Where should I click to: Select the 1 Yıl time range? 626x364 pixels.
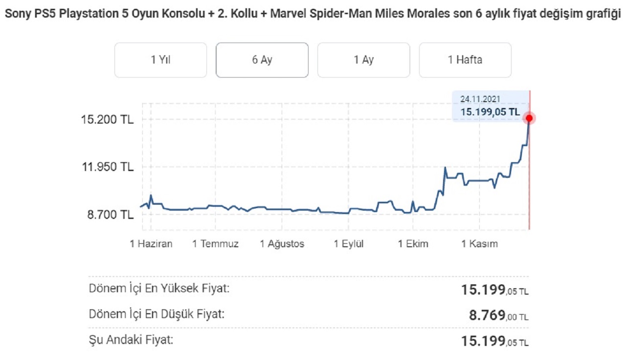click(160, 60)
